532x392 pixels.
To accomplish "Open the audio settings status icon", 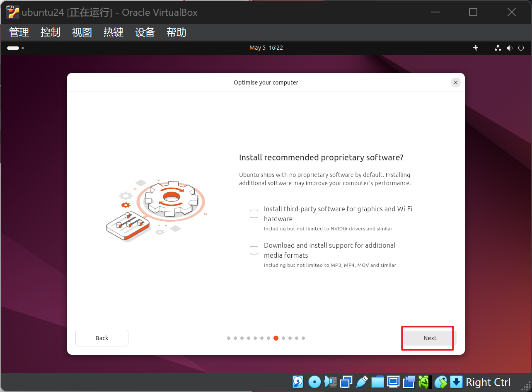I will (331, 382).
